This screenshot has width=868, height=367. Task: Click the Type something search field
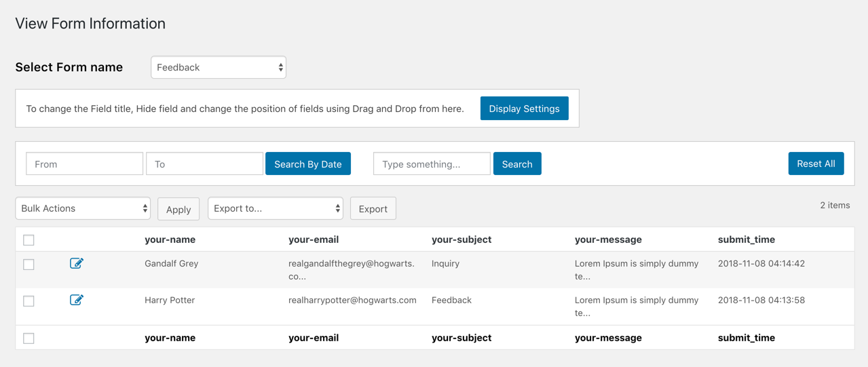pyautogui.click(x=432, y=164)
